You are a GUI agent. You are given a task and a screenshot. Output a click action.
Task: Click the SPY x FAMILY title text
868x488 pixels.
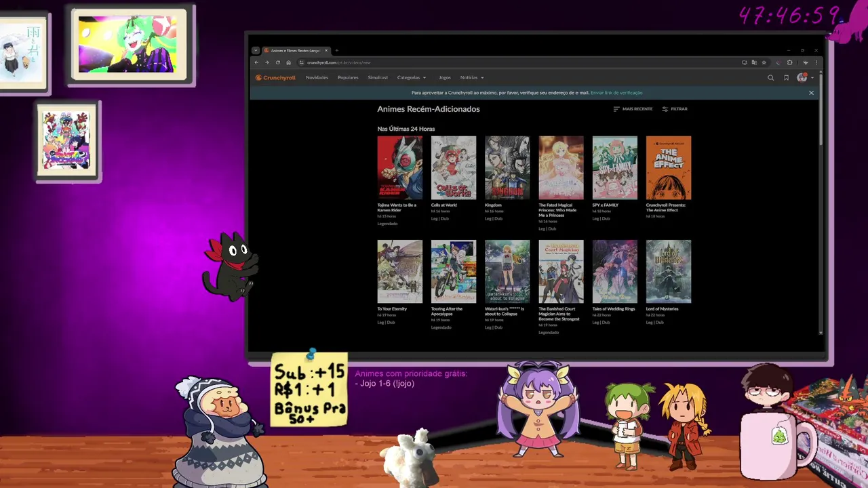click(x=606, y=205)
